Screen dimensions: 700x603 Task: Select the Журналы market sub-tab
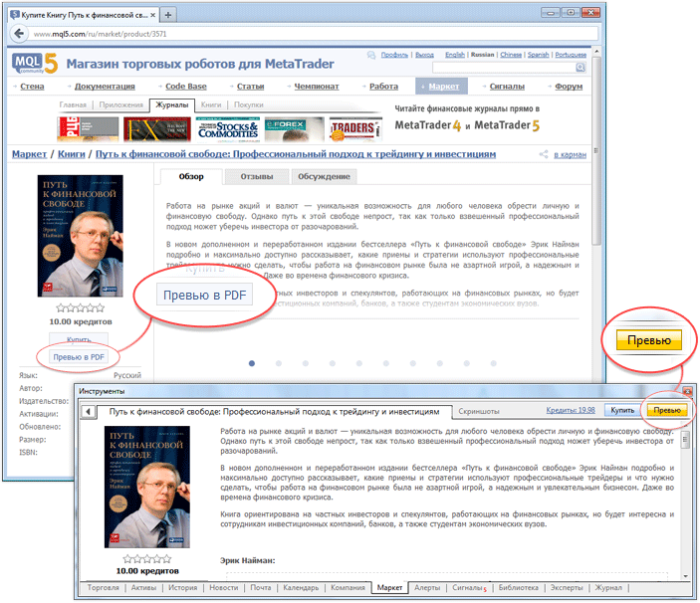pyautogui.click(x=172, y=104)
